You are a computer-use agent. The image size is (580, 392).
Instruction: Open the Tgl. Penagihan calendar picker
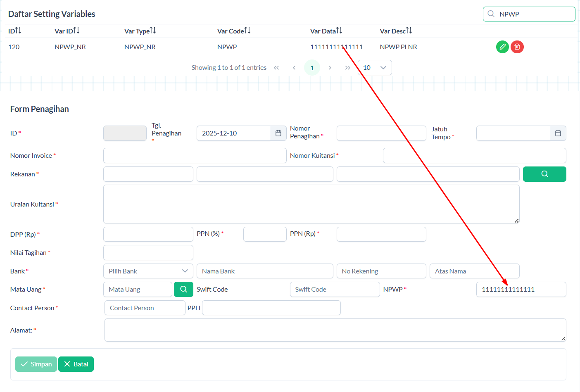coord(278,133)
